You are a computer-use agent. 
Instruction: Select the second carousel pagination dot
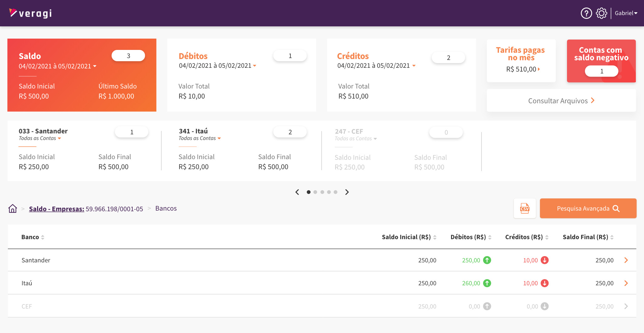tap(315, 192)
